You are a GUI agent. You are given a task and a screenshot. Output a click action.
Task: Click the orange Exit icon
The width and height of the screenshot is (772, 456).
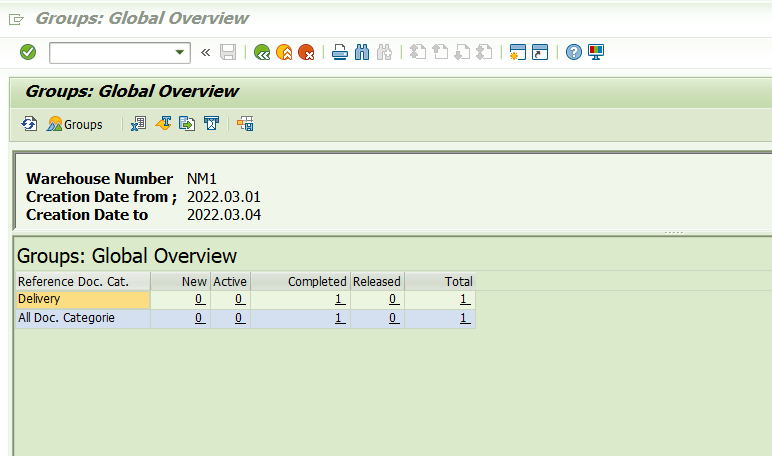(284, 52)
